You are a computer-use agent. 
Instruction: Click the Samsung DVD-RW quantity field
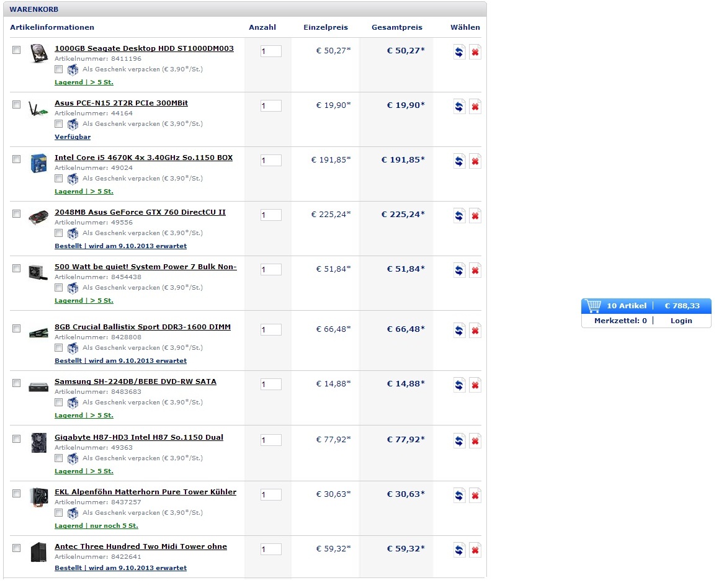pos(270,384)
